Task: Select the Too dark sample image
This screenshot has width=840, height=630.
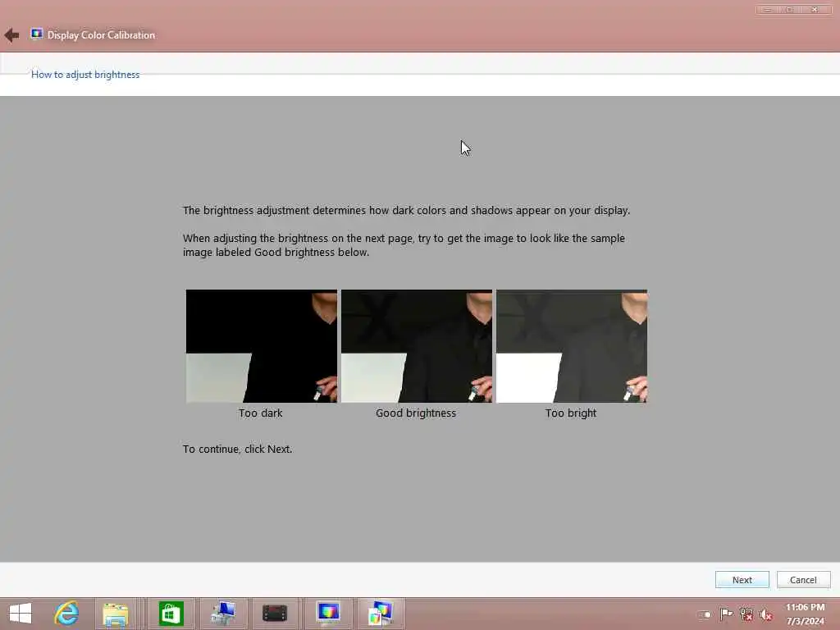Action: (262, 346)
